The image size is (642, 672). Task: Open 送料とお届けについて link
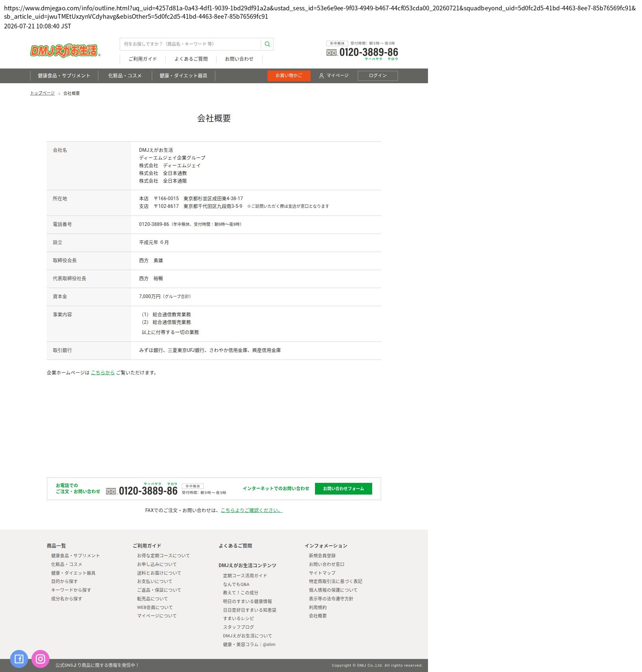click(x=159, y=572)
